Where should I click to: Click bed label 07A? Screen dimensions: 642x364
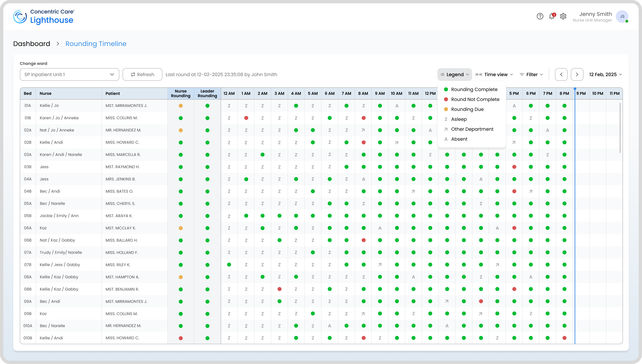(x=28, y=252)
